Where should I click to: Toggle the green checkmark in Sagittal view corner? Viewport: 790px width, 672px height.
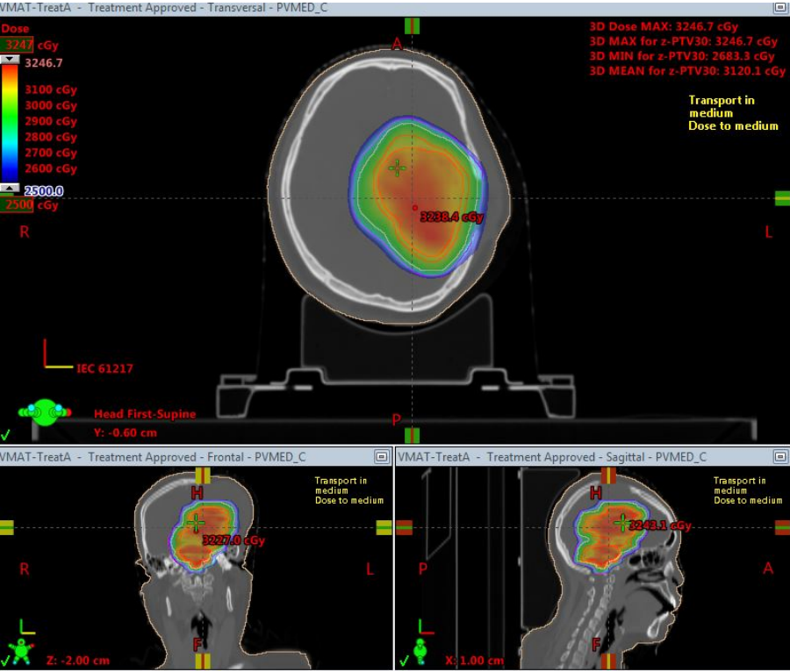click(x=405, y=661)
